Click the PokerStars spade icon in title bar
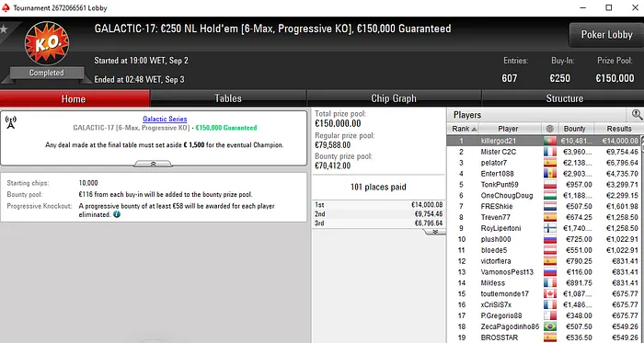This screenshot has width=644, height=343. click(x=6, y=7)
